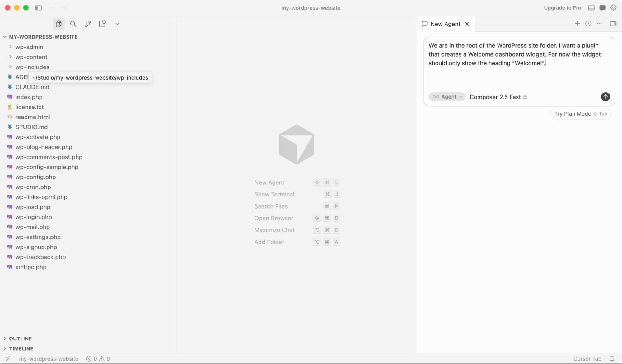The image size is (622, 364).
Task: Go forward with the navigation arrow
Action: click(63, 8)
